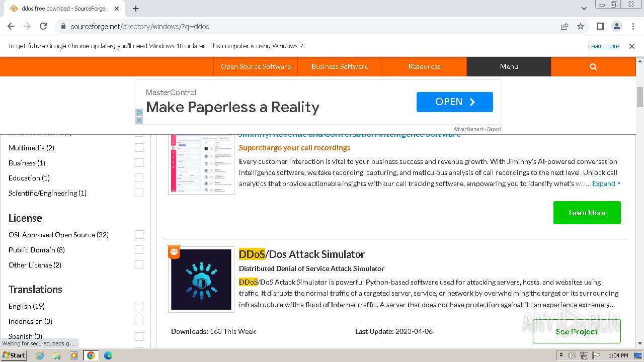Close the ddos free download tab

point(117,9)
